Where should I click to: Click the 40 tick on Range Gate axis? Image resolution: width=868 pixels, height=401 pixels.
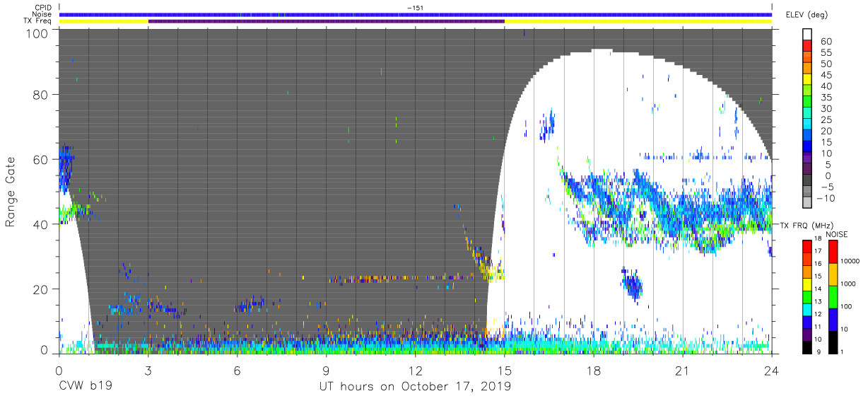(41, 225)
